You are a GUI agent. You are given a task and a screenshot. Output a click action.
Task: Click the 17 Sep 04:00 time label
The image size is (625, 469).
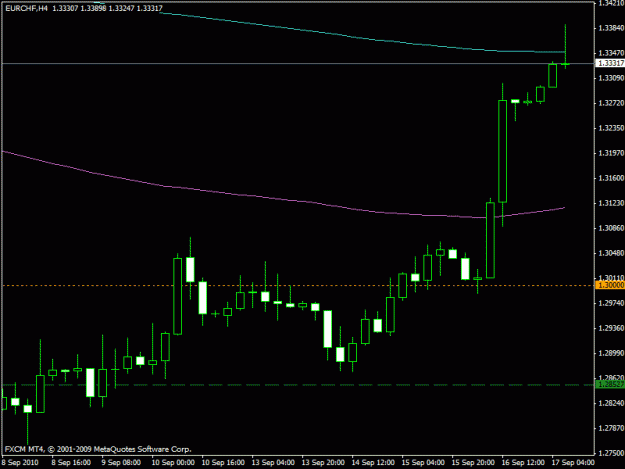tap(573, 462)
